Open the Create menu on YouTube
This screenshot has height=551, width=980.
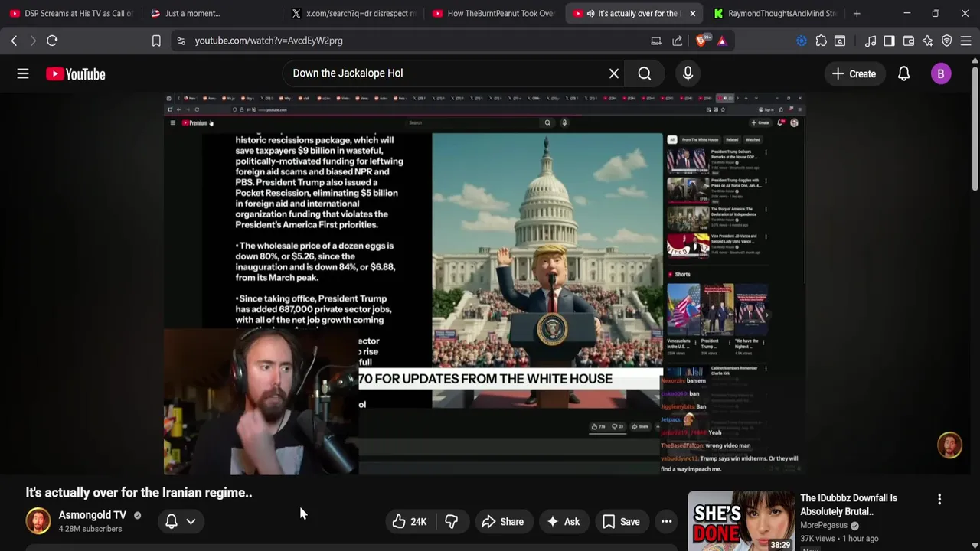click(x=854, y=73)
